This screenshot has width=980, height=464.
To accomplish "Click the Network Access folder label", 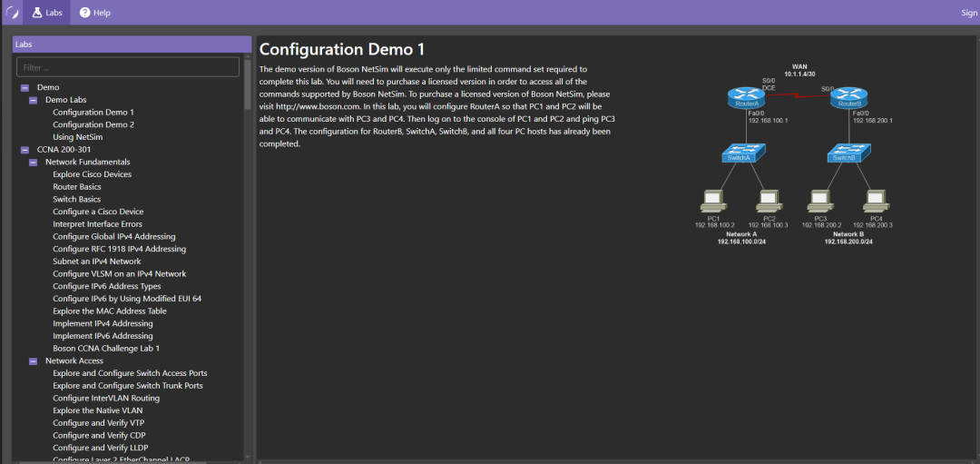I will (x=73, y=360).
